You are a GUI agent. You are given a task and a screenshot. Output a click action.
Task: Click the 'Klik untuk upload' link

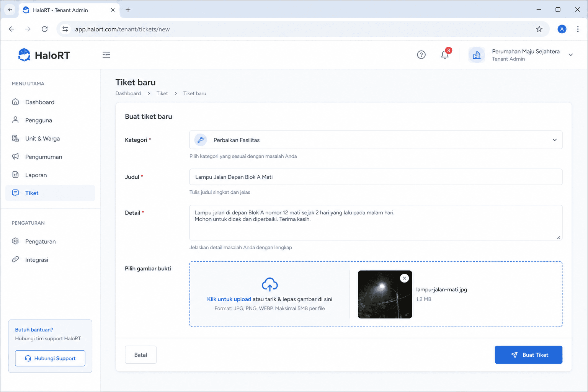click(229, 299)
